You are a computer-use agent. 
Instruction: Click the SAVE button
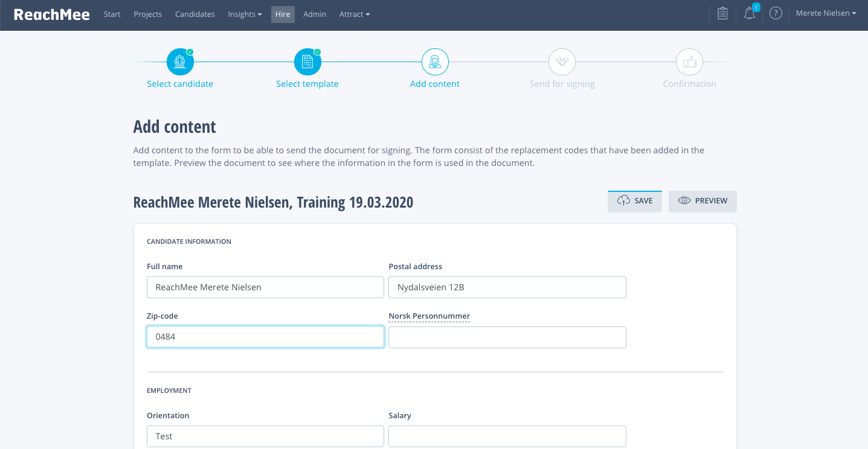pos(635,201)
